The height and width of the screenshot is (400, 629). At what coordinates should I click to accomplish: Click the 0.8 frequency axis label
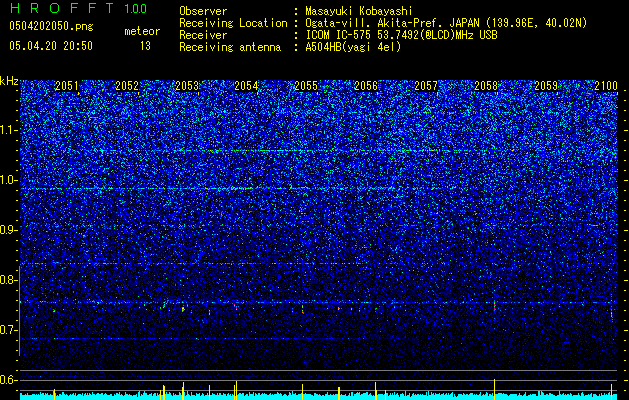coord(9,280)
